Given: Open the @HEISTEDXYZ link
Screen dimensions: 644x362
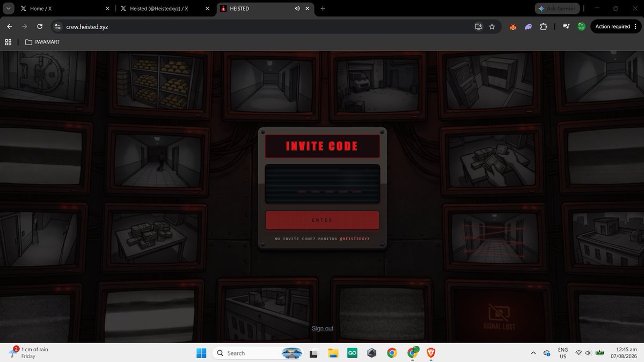Looking at the screenshot, I should pyautogui.click(x=355, y=238).
